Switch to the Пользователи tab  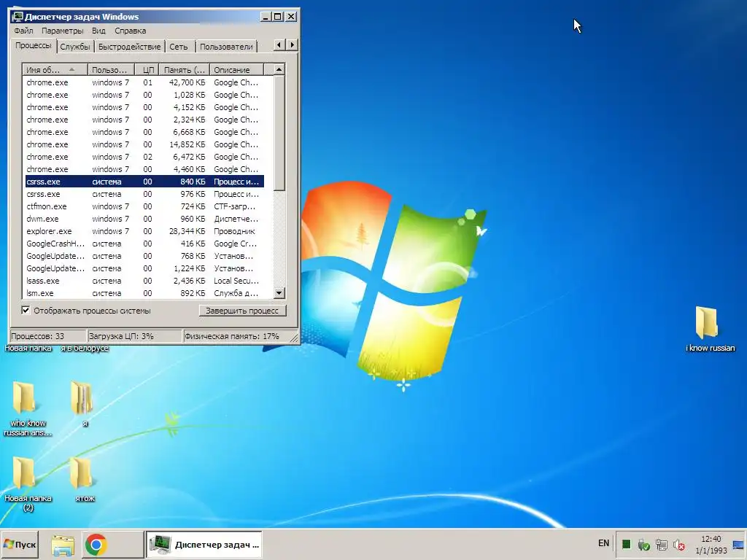coord(226,47)
